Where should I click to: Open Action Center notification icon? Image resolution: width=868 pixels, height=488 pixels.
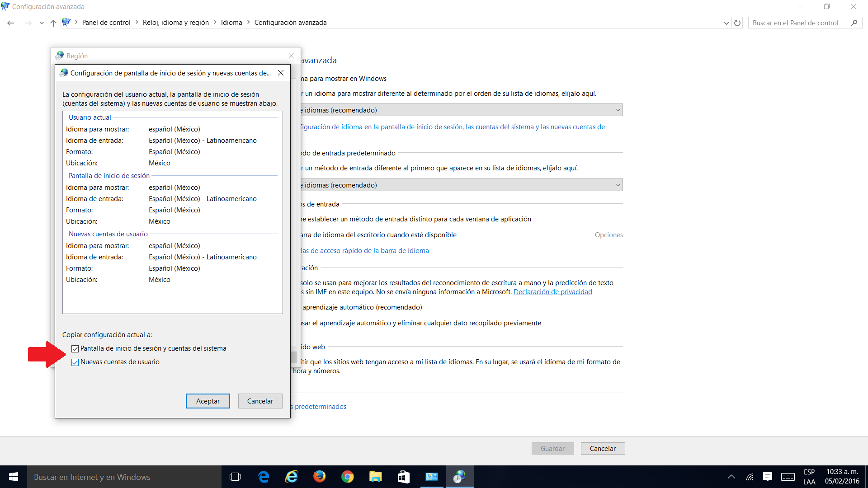pos(767,477)
